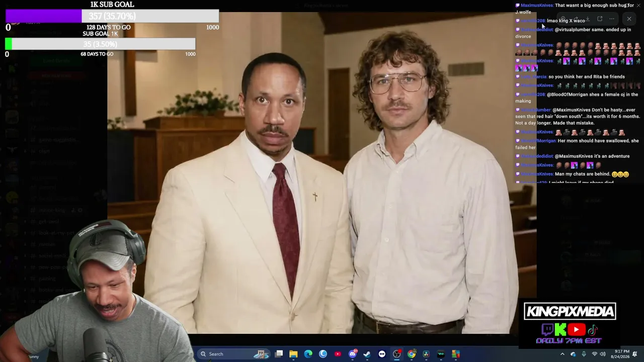
Task: Show hidden system tray icons
Action: pyautogui.click(x=562, y=354)
